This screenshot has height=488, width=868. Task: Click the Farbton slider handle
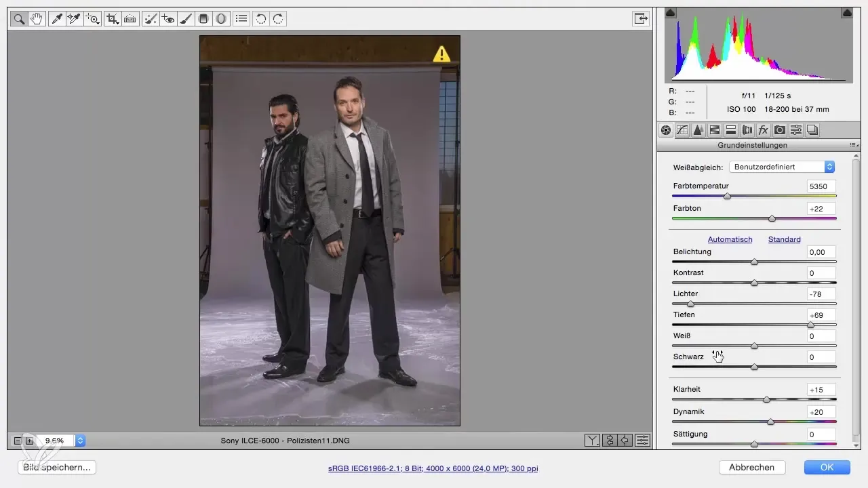(x=772, y=218)
